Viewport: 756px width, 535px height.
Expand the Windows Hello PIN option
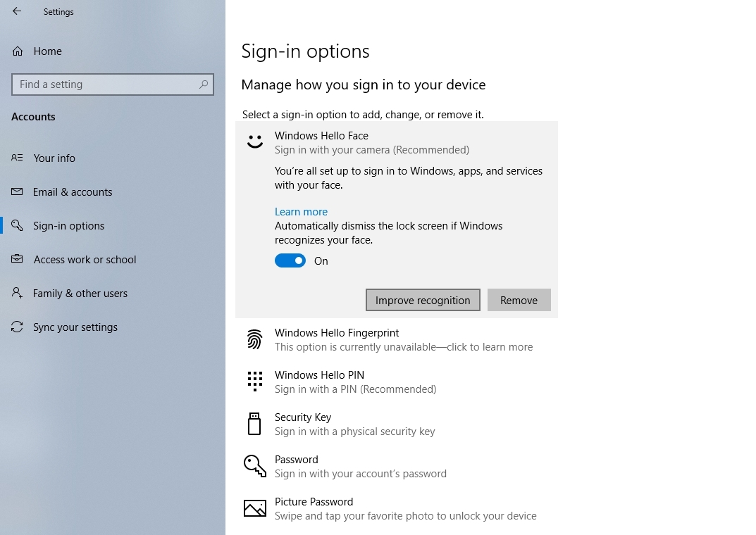319,374
